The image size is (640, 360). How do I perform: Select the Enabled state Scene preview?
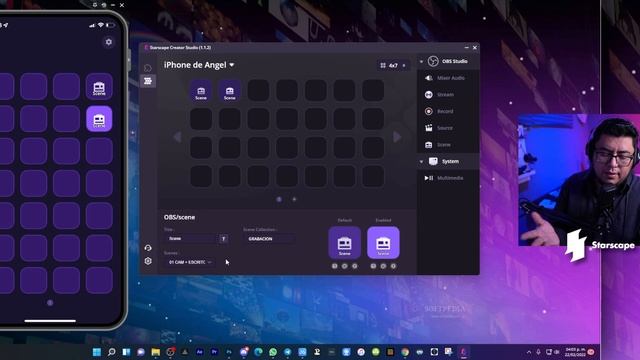pos(383,243)
